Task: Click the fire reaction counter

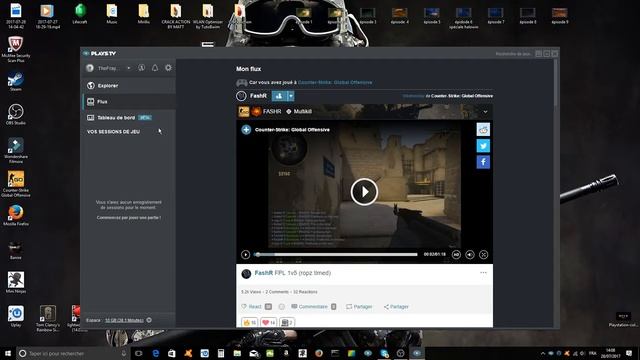Action: pos(249,322)
